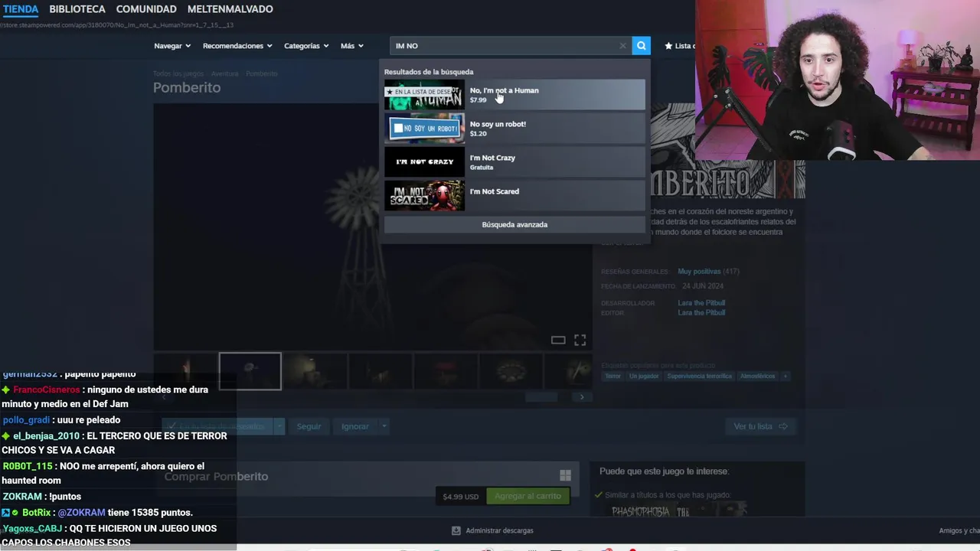Select I'm Not Scared search result
980x551 pixels.
(x=514, y=196)
